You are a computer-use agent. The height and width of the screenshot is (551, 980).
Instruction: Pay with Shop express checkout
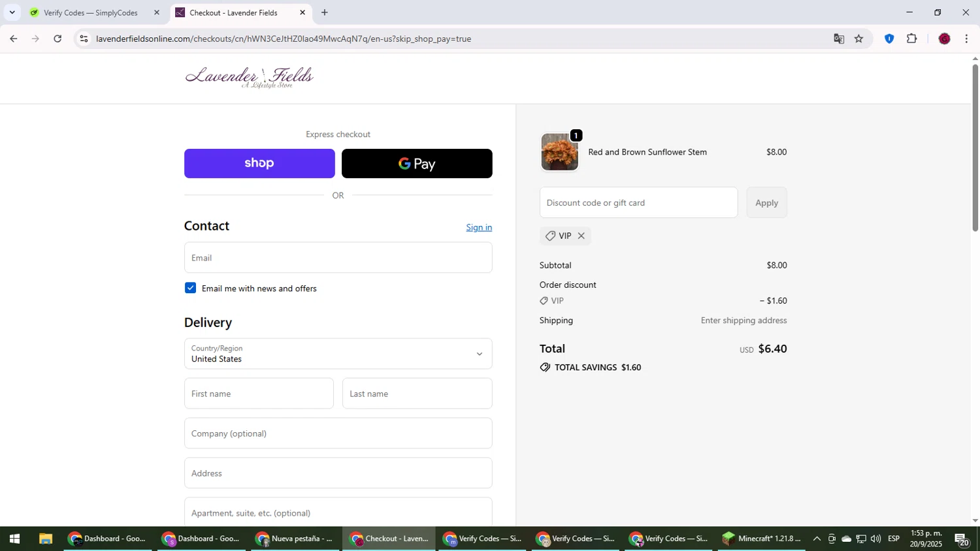coord(259,163)
